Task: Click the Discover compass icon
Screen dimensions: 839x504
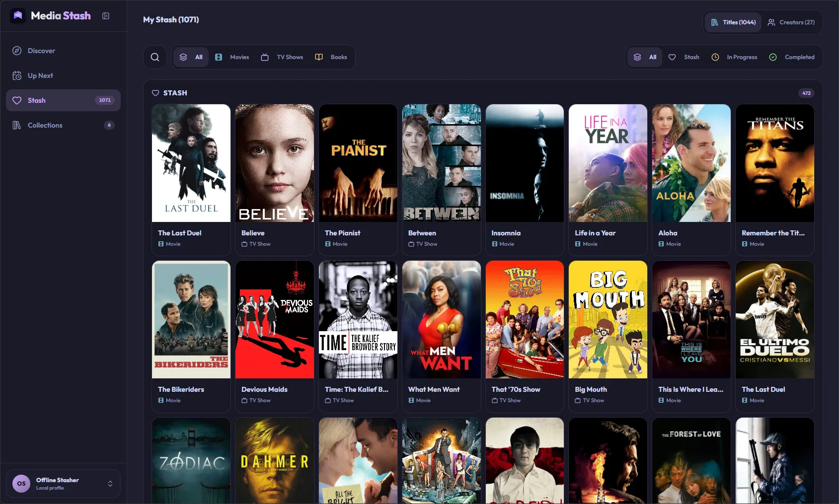Action: point(17,51)
